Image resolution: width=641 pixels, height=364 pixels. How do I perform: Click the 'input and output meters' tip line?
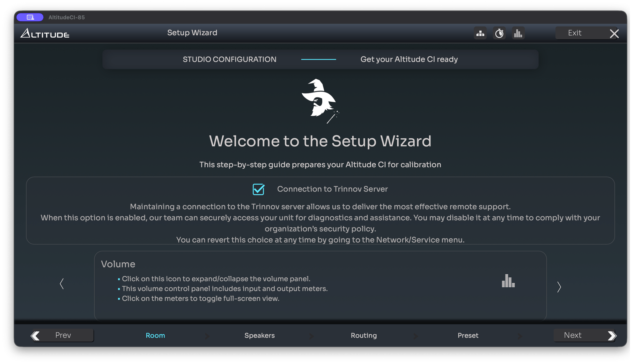tap(225, 288)
